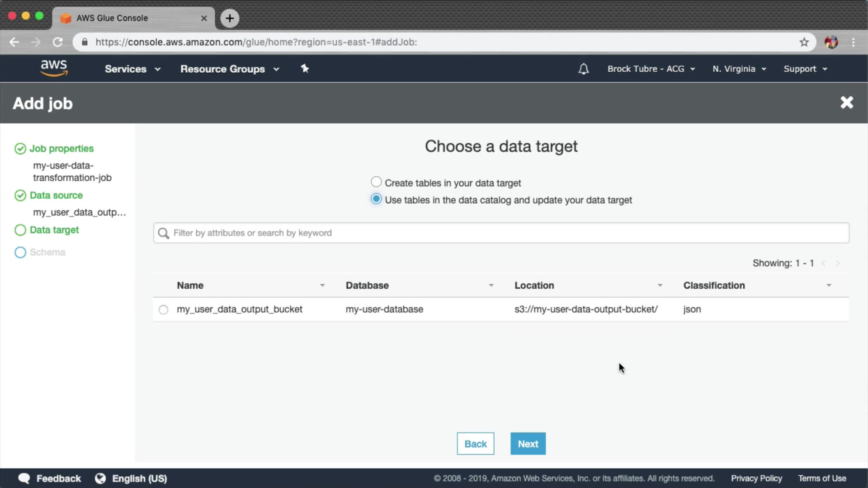The width and height of the screenshot is (868, 488).
Task: Bookmark page with the star icon
Action: pyautogui.click(x=804, y=42)
